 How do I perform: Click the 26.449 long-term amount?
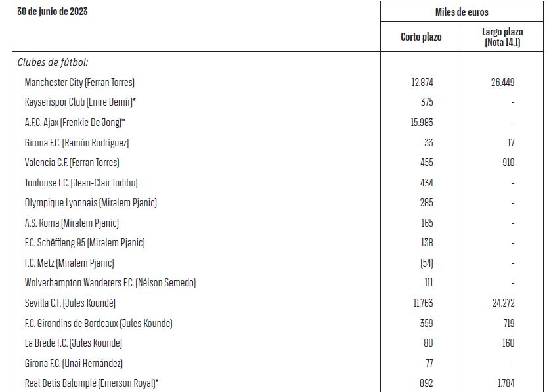[502, 83]
